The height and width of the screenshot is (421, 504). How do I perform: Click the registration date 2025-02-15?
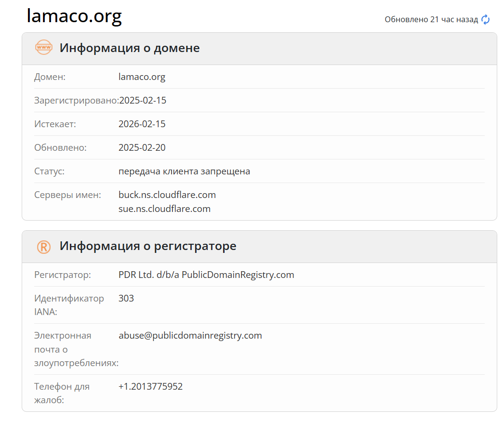(x=143, y=100)
